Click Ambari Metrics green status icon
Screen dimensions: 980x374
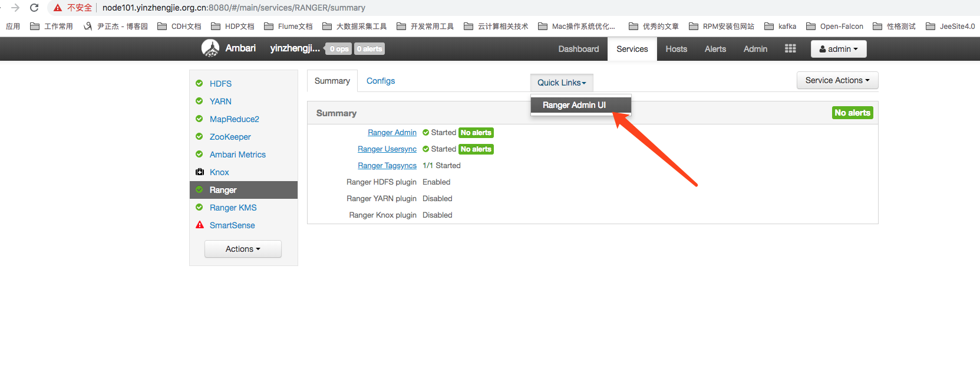199,154
